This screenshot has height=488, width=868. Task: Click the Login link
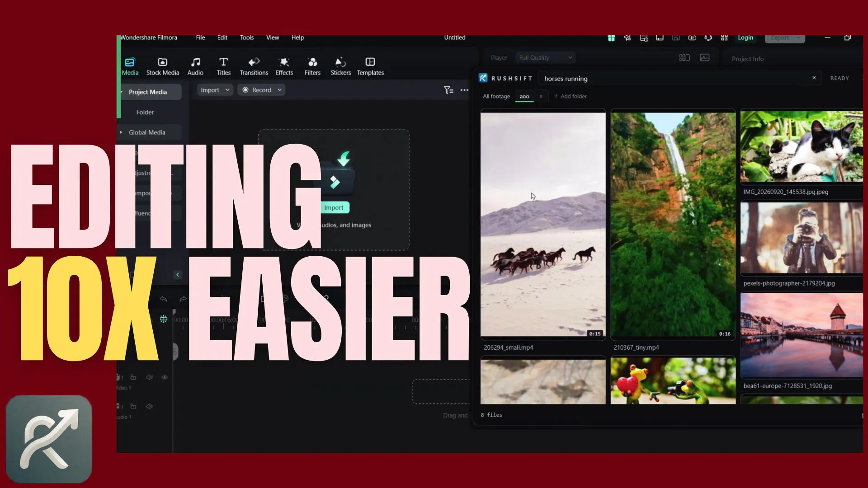click(745, 38)
